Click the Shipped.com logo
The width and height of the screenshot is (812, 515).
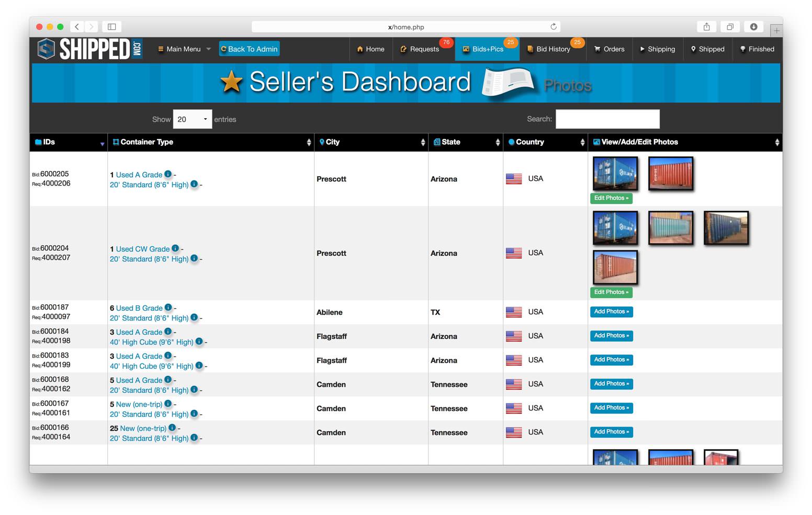click(89, 49)
